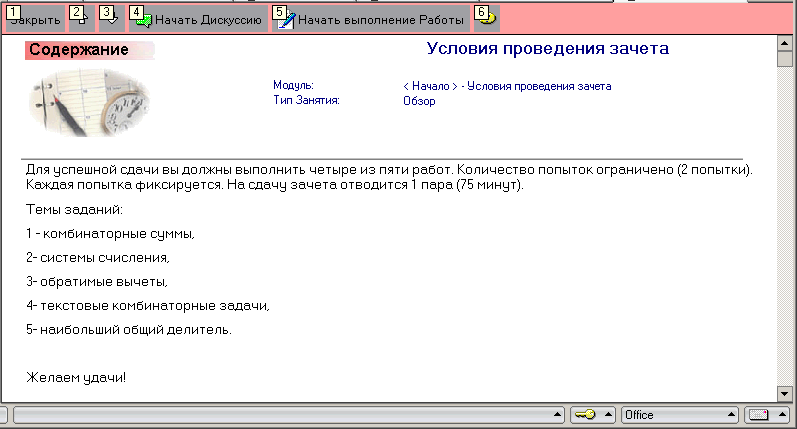Click the line 5- наибольший общий делитель
The height and width of the screenshot is (429, 797).
(129, 329)
